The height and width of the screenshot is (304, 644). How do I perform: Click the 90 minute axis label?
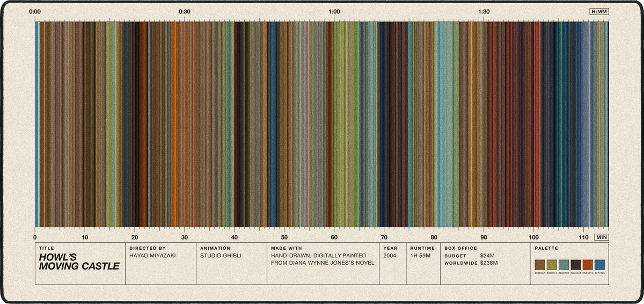[x=484, y=237]
